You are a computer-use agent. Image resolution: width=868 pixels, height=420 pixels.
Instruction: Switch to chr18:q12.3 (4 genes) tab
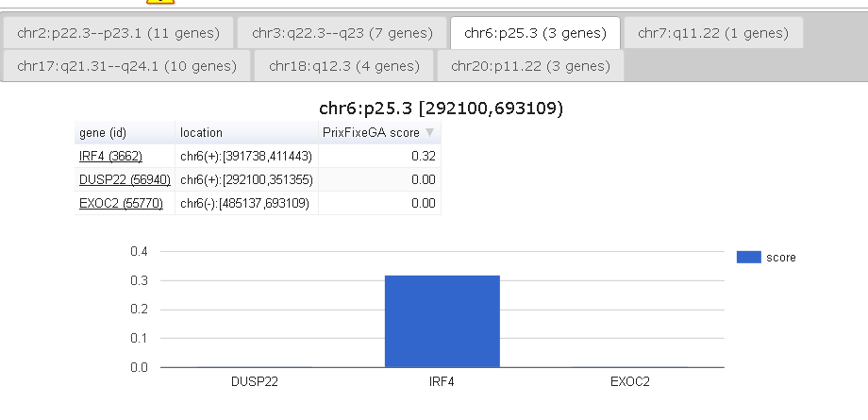[x=343, y=66]
